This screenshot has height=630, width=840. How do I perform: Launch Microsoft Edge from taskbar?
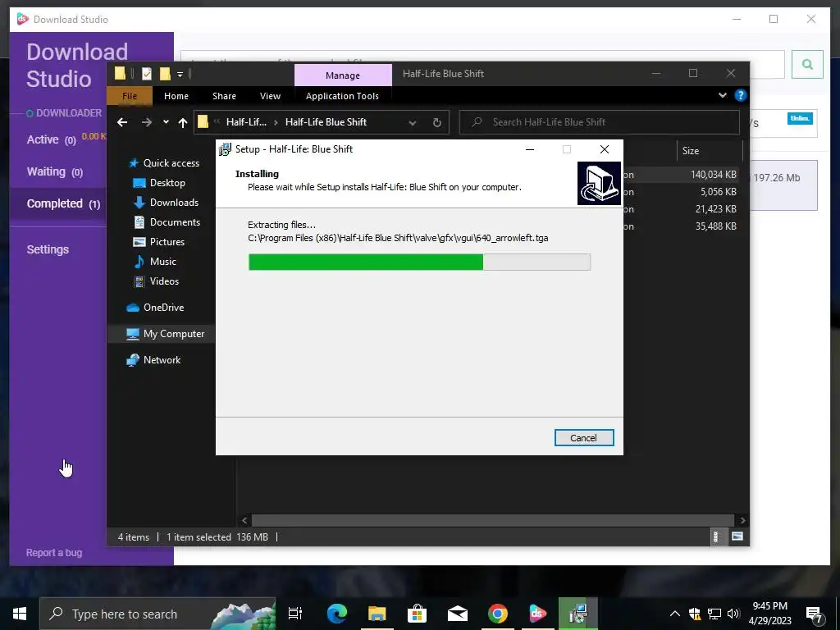click(336, 614)
